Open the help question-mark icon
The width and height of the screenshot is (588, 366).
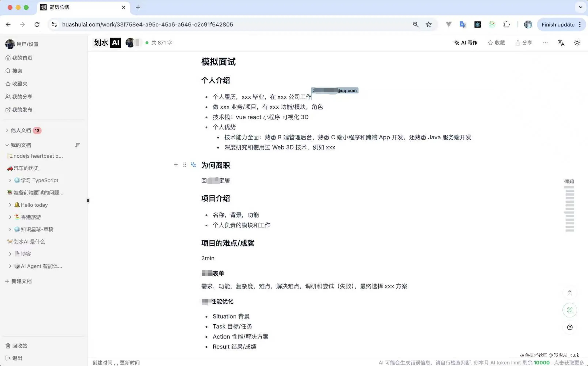click(570, 328)
